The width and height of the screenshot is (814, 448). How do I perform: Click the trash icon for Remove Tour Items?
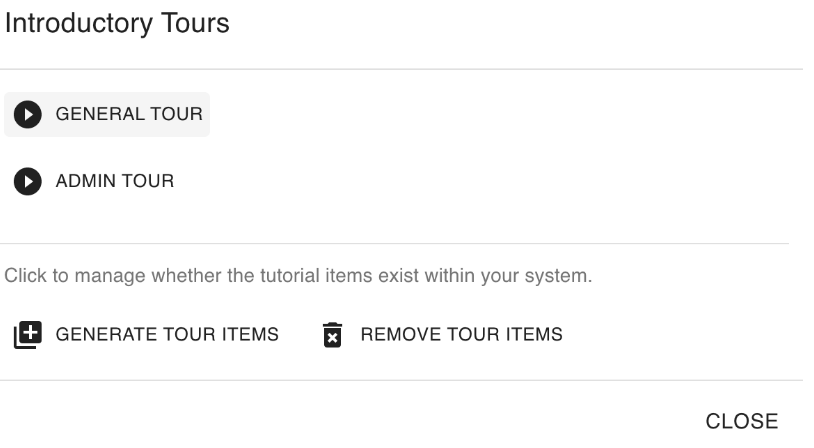[333, 335]
